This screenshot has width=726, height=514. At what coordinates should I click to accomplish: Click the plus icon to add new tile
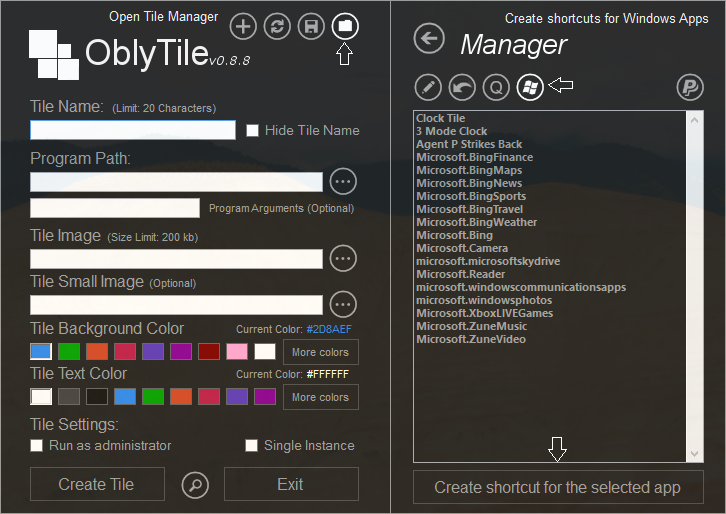pos(243,26)
